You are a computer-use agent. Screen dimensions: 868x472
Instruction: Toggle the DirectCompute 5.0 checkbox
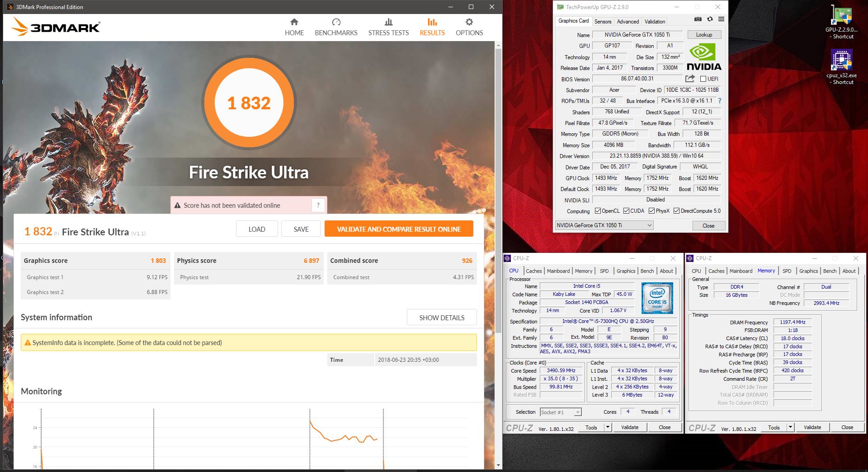tap(676, 211)
